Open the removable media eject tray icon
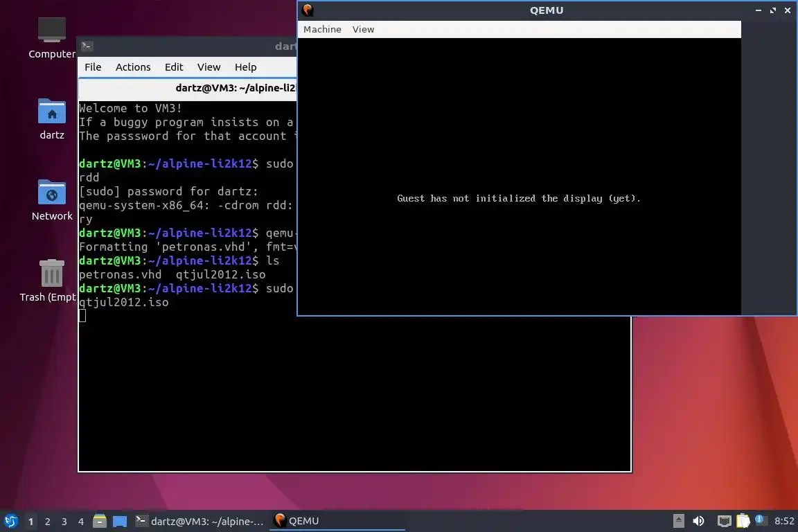Screen dimensions: 798x532 tap(678, 521)
